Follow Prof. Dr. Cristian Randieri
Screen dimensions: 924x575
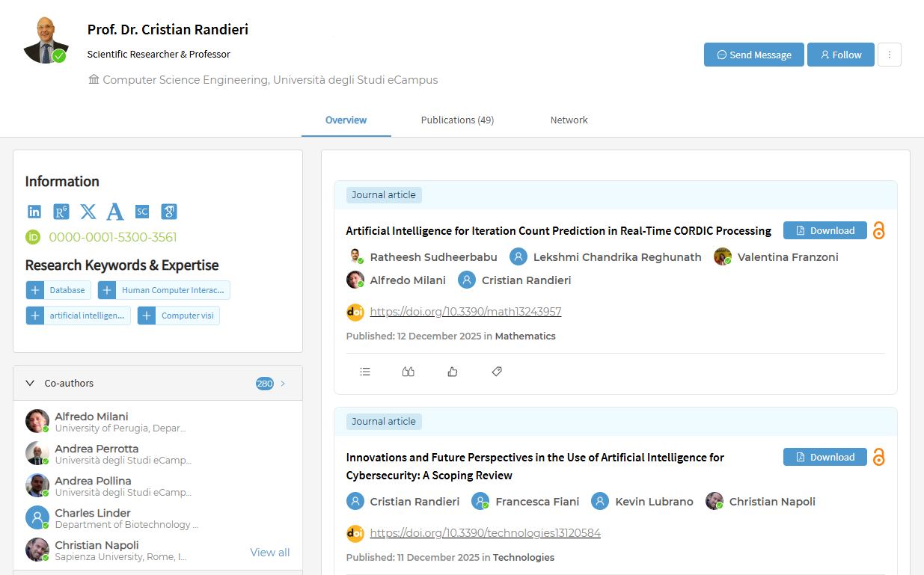click(x=841, y=55)
